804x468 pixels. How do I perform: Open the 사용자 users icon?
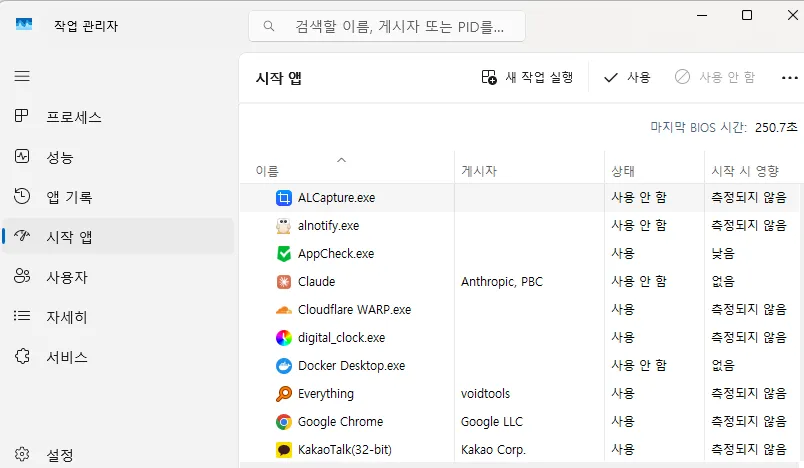coord(22,276)
